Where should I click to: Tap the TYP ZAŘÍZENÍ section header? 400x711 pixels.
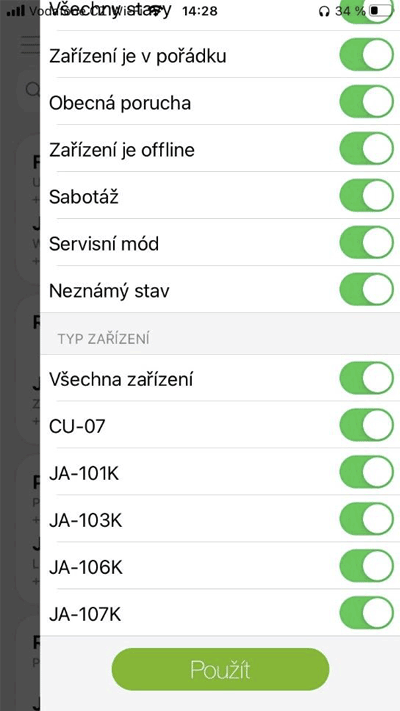click(x=104, y=339)
